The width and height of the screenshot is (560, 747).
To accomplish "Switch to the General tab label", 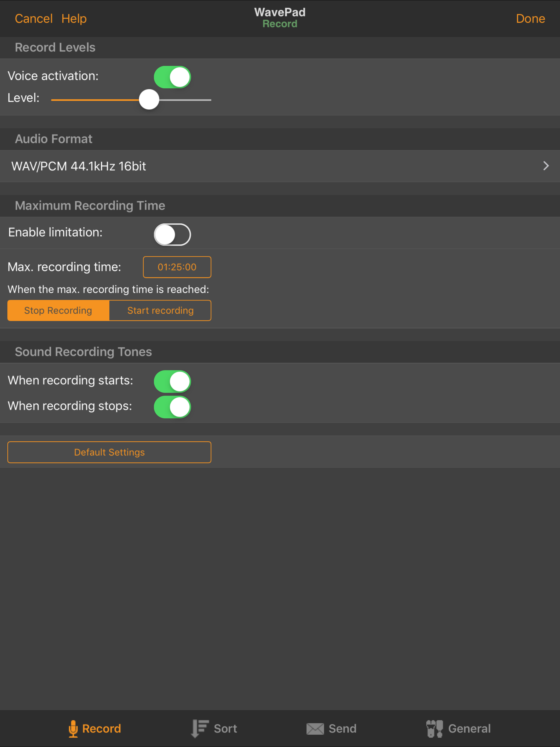I will 469,729.
